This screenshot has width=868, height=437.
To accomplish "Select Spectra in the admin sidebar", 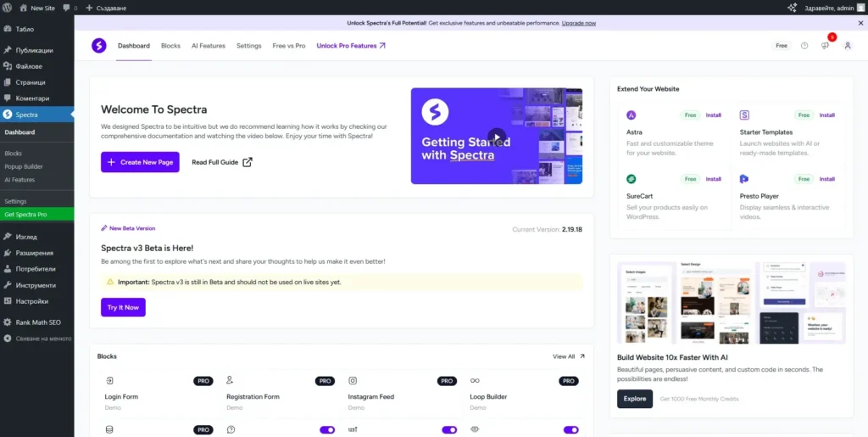I will point(37,115).
